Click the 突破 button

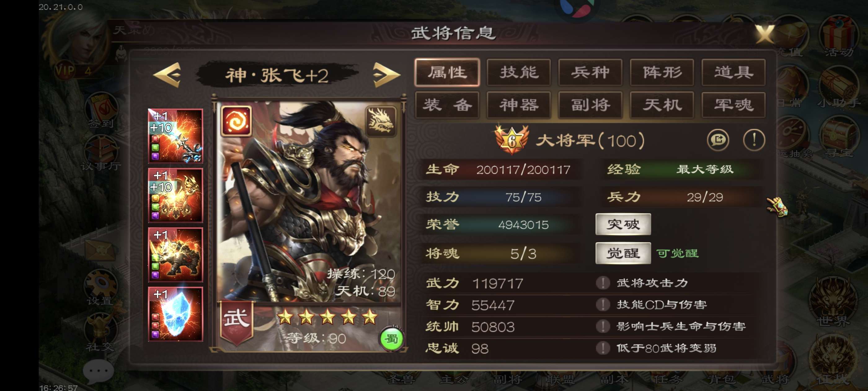(623, 224)
